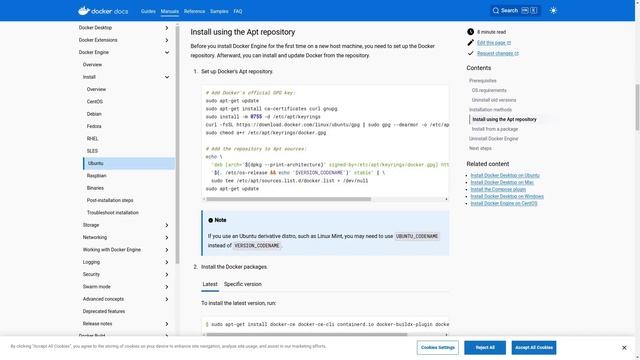Open the Samples menu

tap(219, 11)
